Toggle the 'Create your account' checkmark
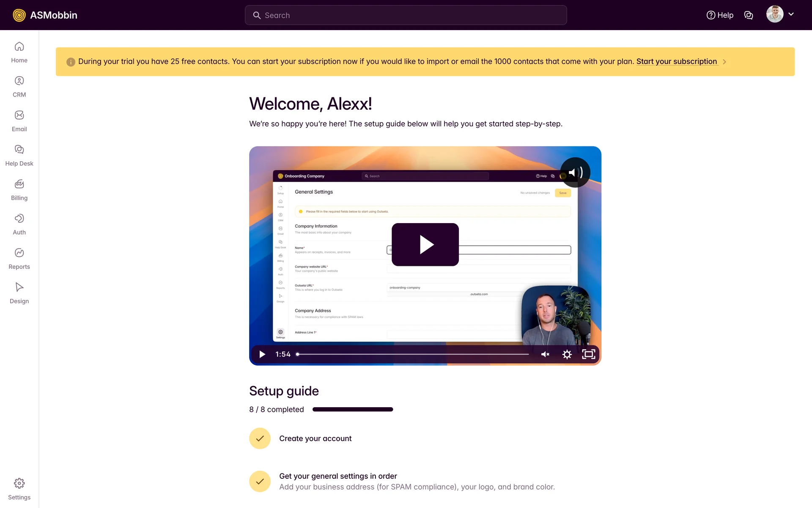This screenshot has width=812, height=508. coord(260,439)
